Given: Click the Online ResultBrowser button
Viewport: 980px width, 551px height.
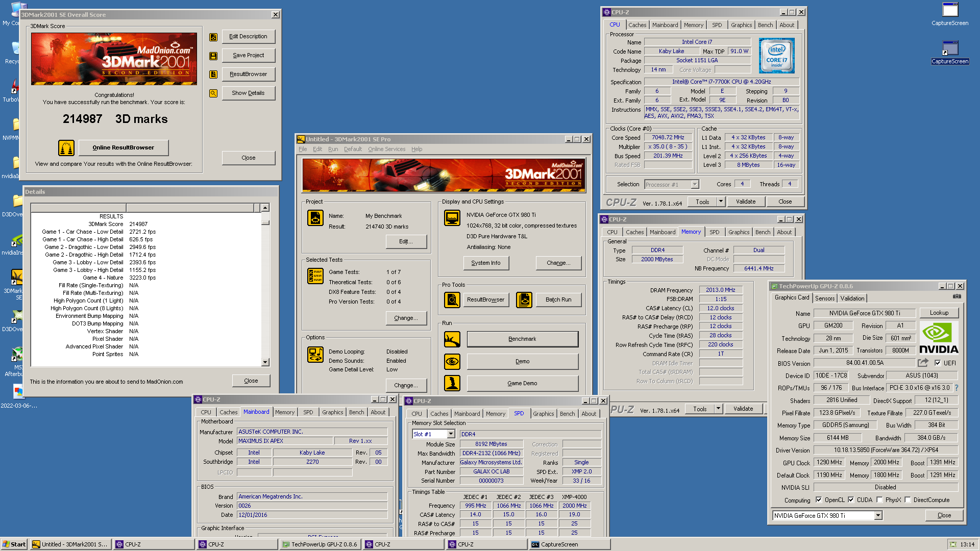Looking at the screenshot, I should [123, 148].
